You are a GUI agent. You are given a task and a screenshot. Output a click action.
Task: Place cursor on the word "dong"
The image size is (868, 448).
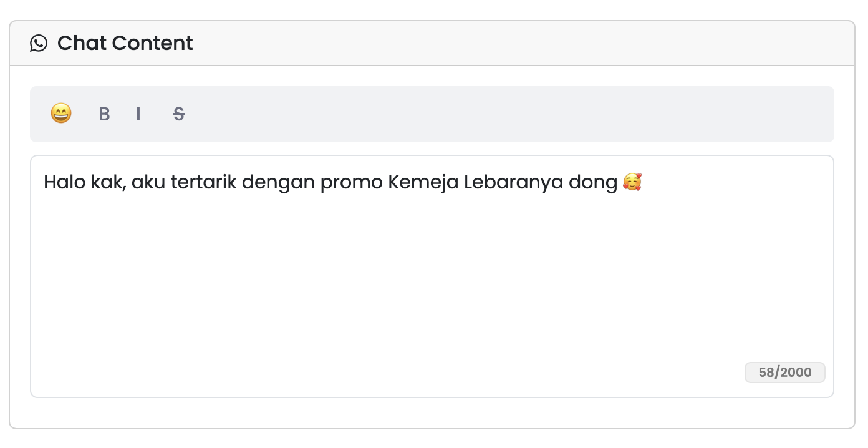coord(593,183)
